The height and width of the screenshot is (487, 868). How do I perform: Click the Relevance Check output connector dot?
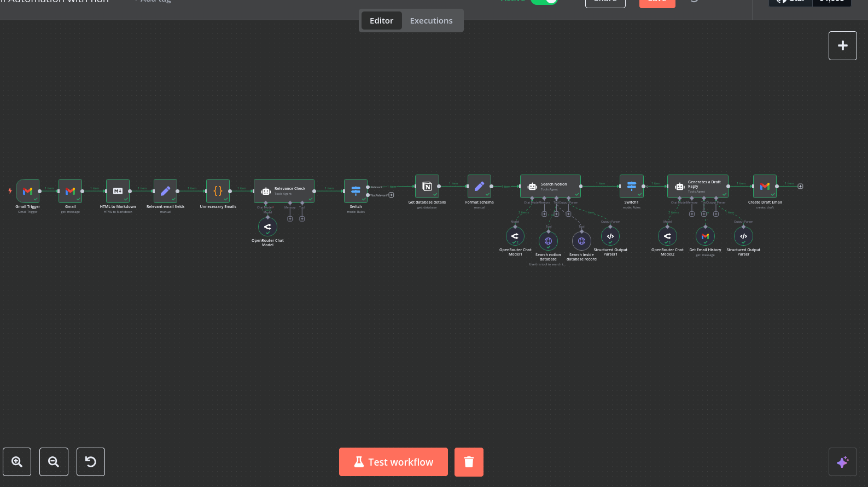pos(314,191)
